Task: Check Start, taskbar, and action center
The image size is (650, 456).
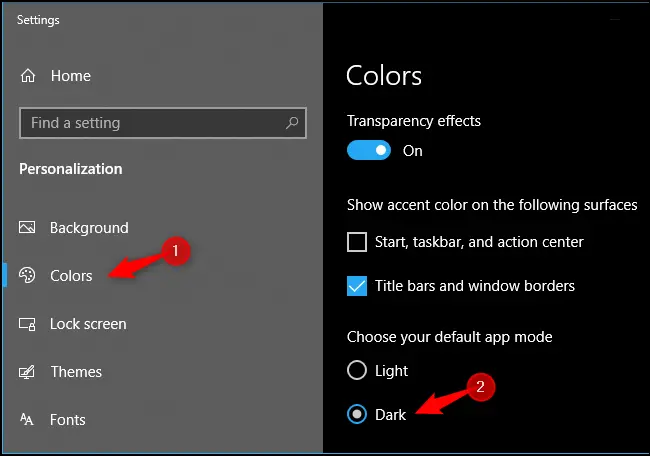Action: click(357, 242)
